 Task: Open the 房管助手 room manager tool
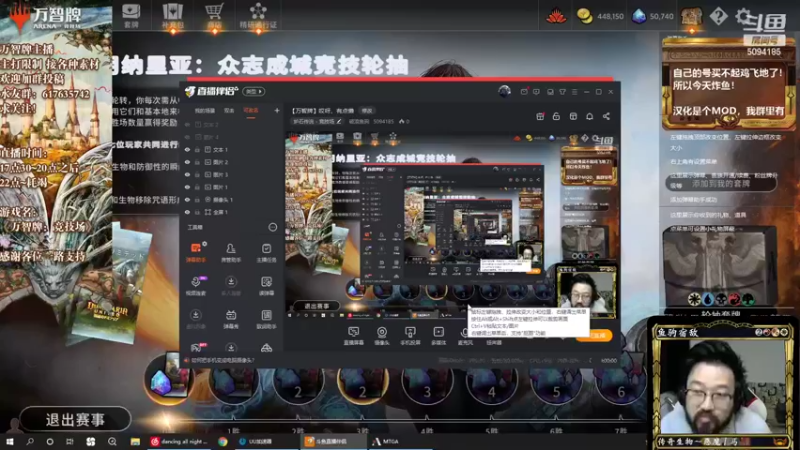click(231, 252)
